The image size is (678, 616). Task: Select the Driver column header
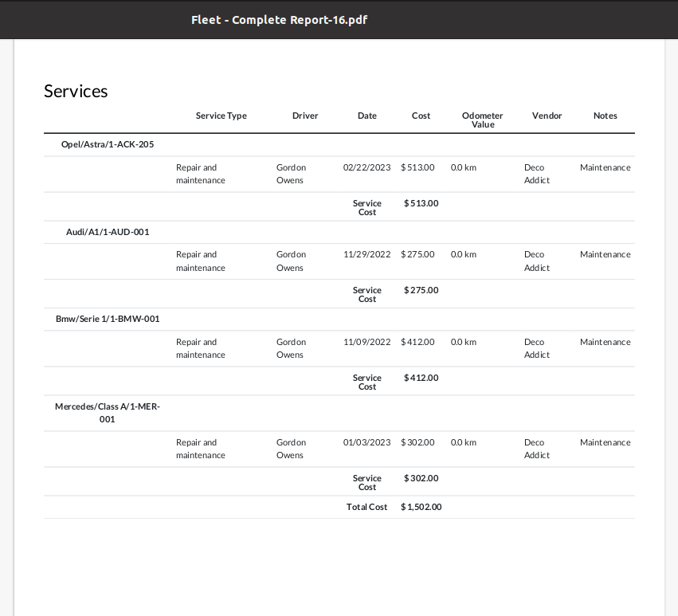pos(305,116)
